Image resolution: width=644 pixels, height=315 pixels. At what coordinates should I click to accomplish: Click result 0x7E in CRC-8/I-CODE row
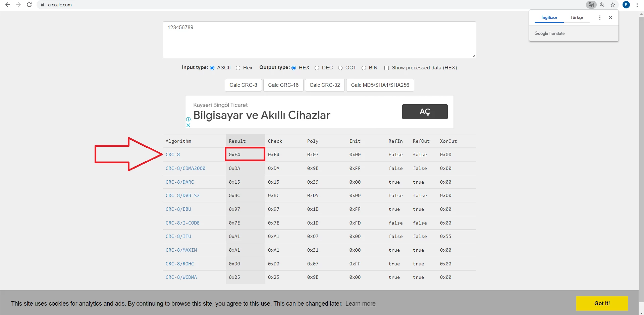234,223
